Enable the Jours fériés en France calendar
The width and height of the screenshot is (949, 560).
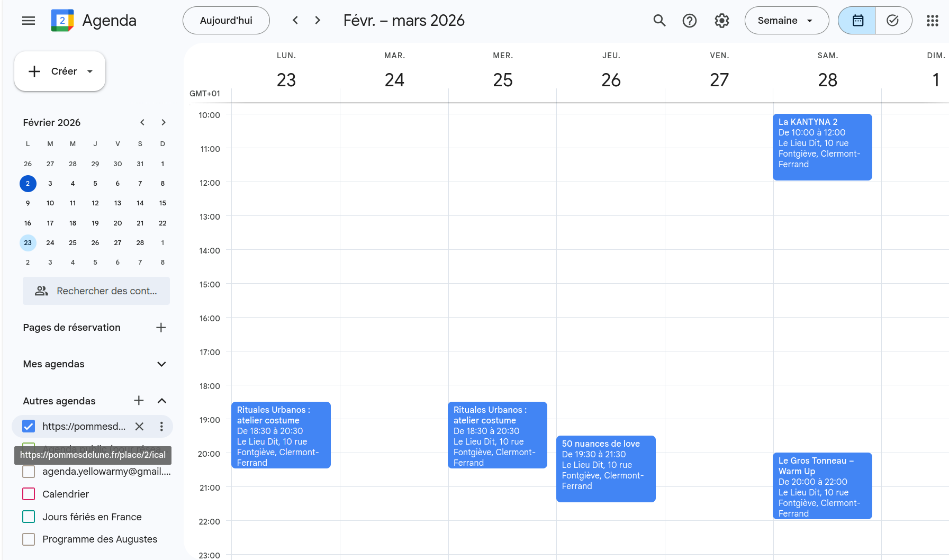[29, 517]
